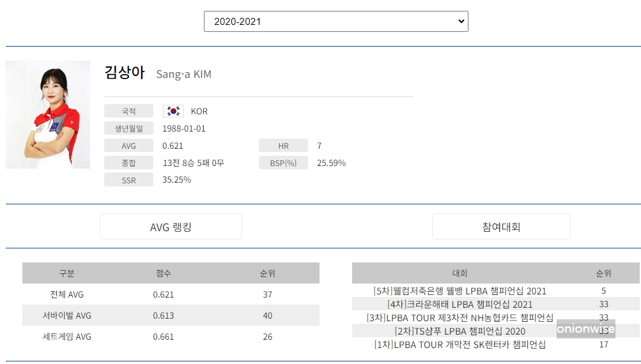Click the SSR value 35.25%
The image size is (641, 364).
pyautogui.click(x=176, y=179)
